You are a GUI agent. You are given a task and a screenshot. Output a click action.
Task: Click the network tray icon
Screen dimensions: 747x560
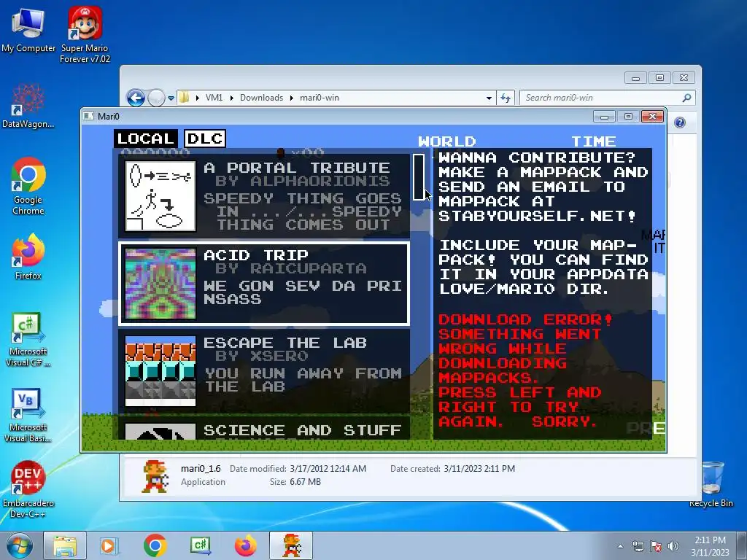pos(638,546)
